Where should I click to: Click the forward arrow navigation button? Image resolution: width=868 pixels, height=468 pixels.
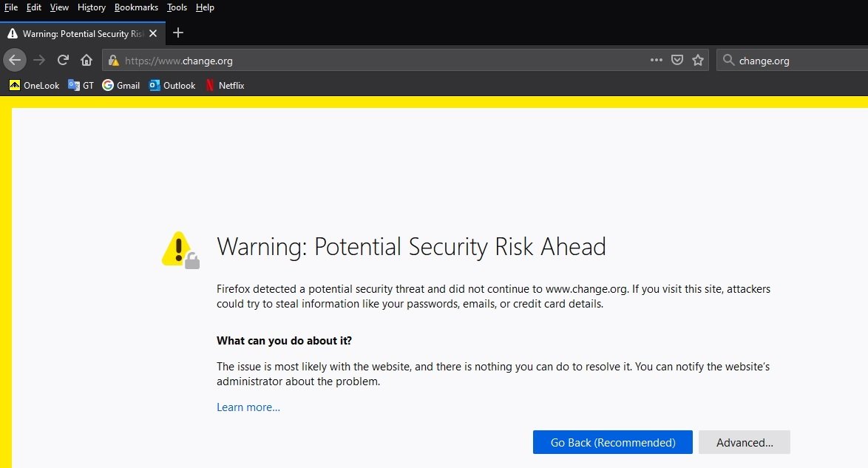pos(38,61)
